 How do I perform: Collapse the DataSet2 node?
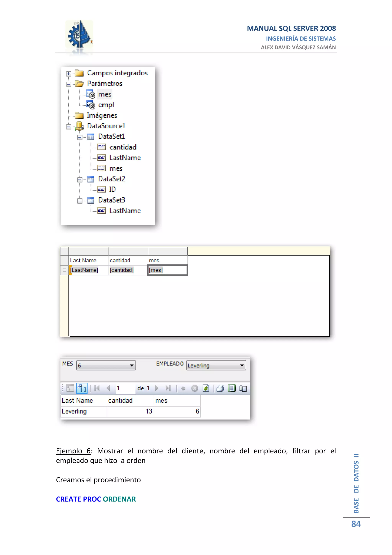click(80, 180)
